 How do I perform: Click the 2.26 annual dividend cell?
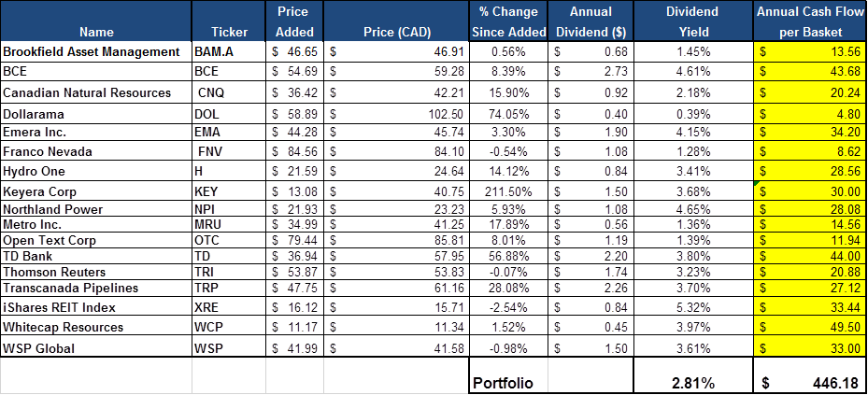point(591,289)
